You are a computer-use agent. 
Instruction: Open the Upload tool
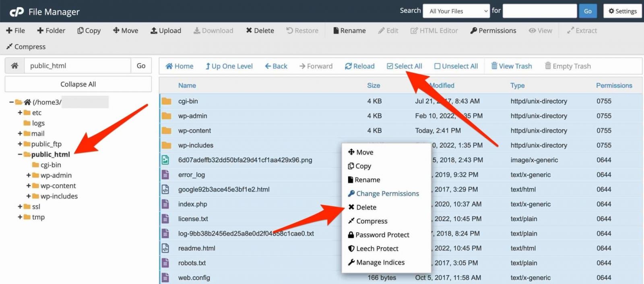(166, 31)
